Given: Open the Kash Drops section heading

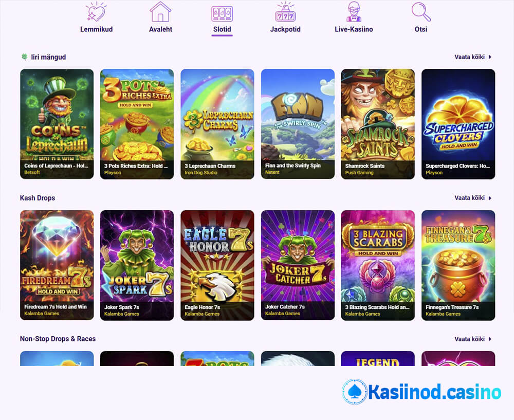Looking at the screenshot, I should (x=38, y=198).
